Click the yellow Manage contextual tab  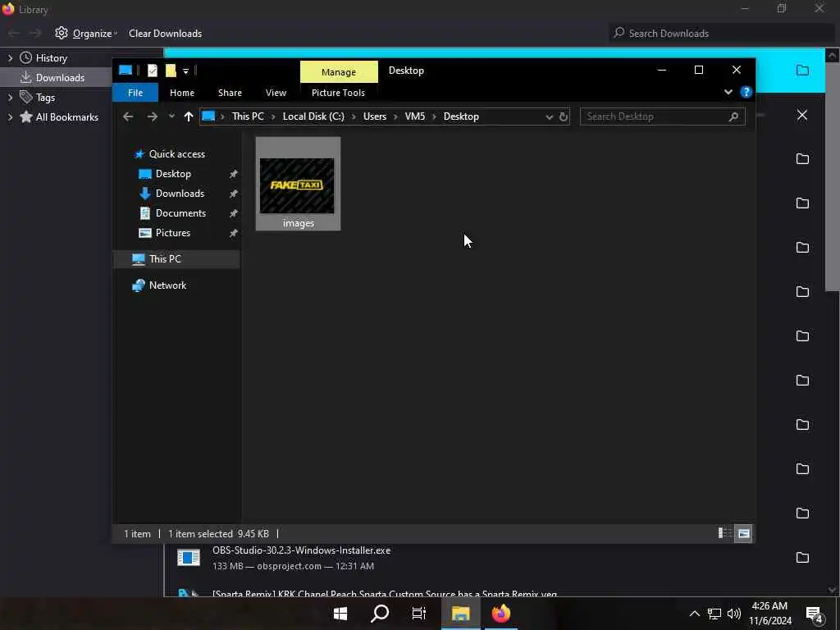pyautogui.click(x=339, y=72)
